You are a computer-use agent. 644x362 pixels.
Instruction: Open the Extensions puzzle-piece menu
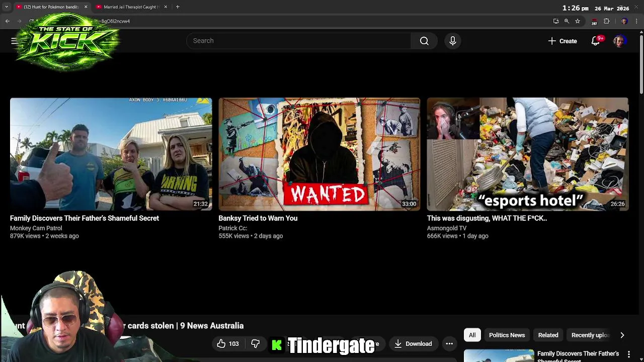coord(607,21)
